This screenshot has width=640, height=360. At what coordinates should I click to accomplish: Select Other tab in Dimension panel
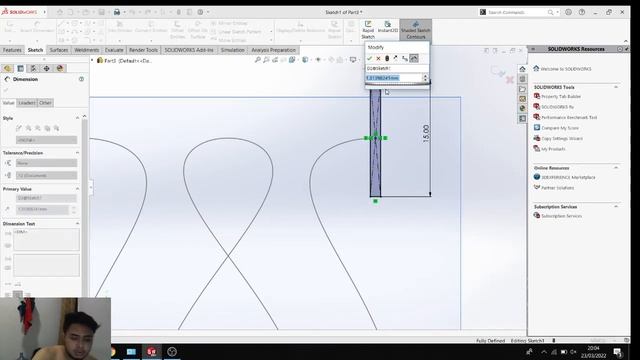[x=45, y=103]
